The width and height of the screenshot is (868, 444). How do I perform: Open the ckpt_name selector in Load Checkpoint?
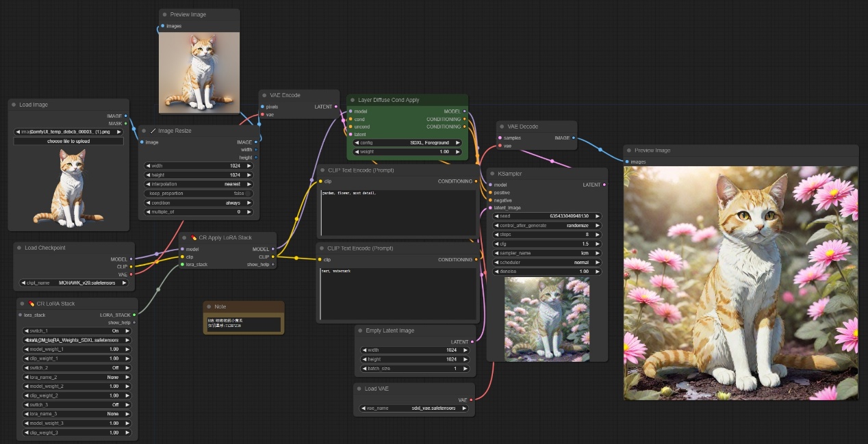(75, 282)
